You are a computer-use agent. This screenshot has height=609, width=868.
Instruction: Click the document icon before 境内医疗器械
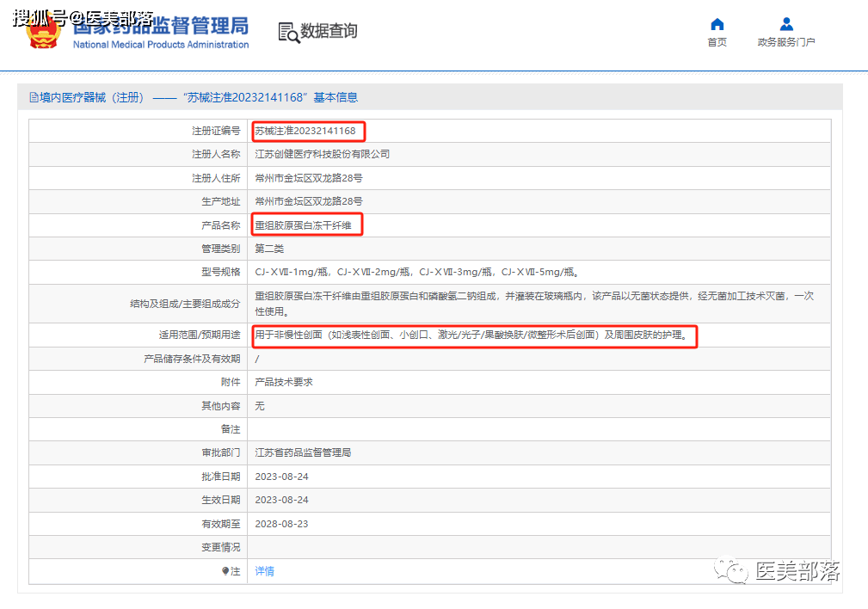click(34, 98)
